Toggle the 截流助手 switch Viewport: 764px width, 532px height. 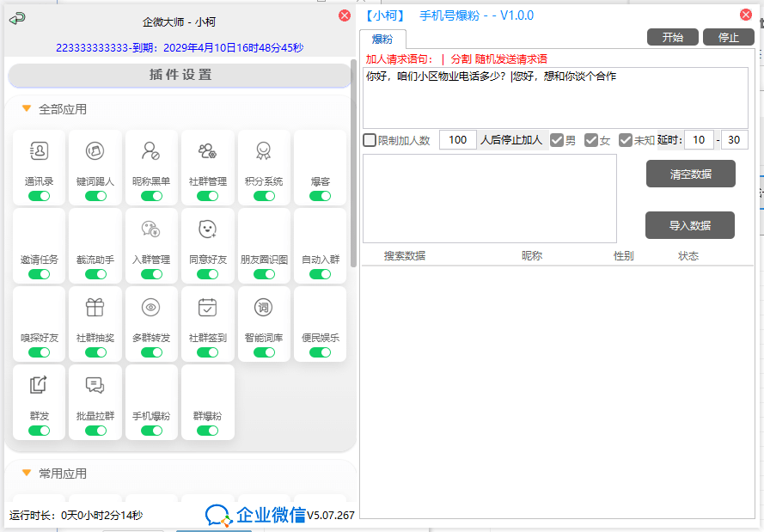click(95, 274)
